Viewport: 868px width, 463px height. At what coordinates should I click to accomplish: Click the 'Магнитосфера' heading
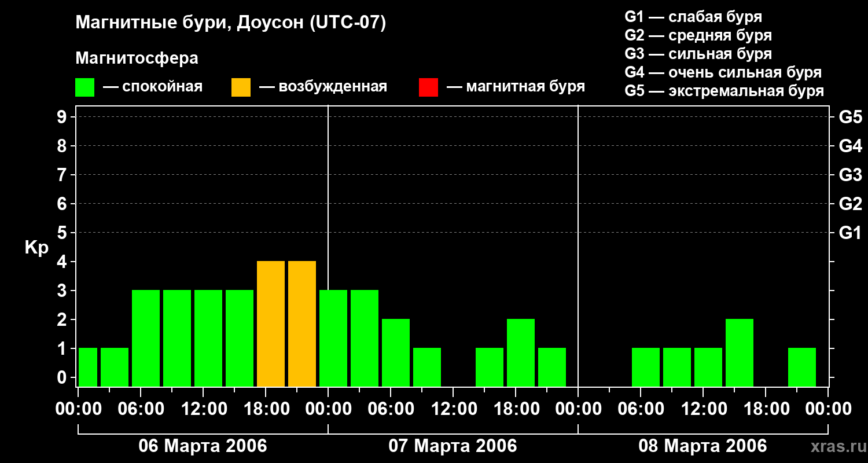(x=137, y=58)
